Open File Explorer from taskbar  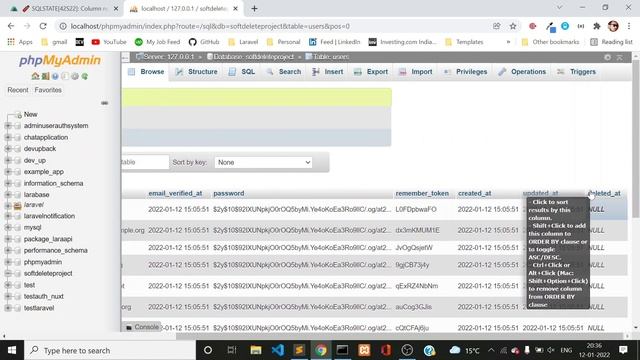256,350
